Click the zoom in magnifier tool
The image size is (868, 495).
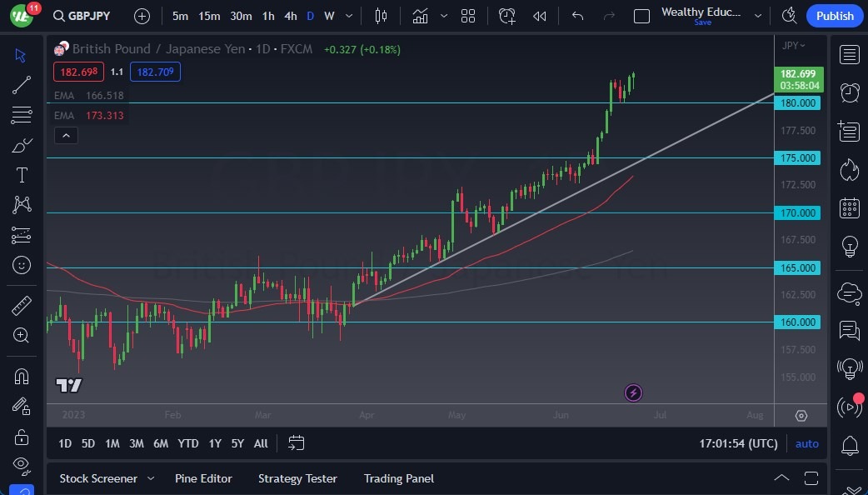[x=22, y=335]
